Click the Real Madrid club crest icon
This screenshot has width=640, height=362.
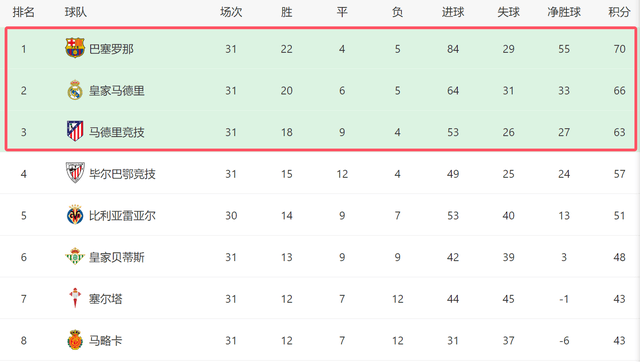coord(75,90)
